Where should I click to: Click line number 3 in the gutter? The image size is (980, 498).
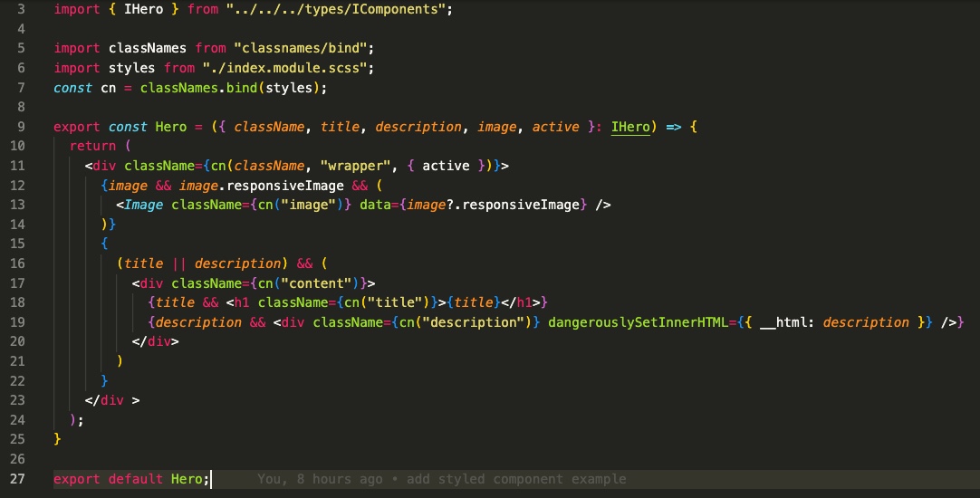click(21, 9)
